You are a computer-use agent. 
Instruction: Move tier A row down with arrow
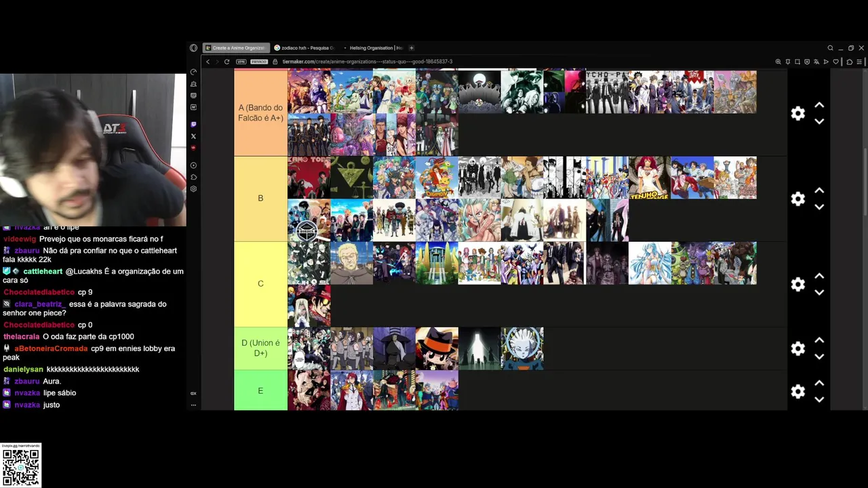pos(819,121)
